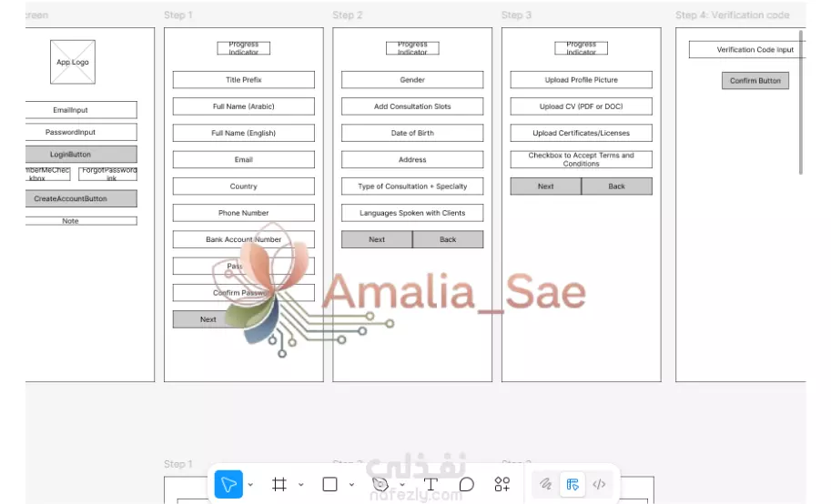Select the Date of Birth field
The width and height of the screenshot is (831, 504).
click(412, 133)
